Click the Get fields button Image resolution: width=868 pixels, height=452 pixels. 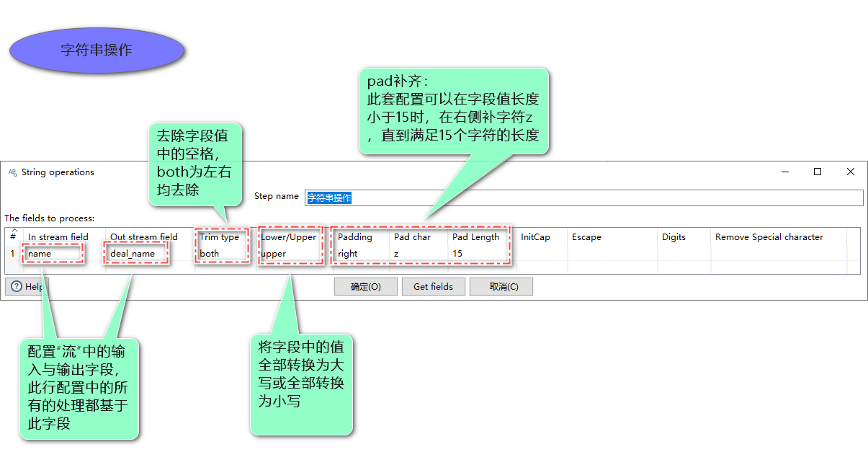tap(434, 287)
